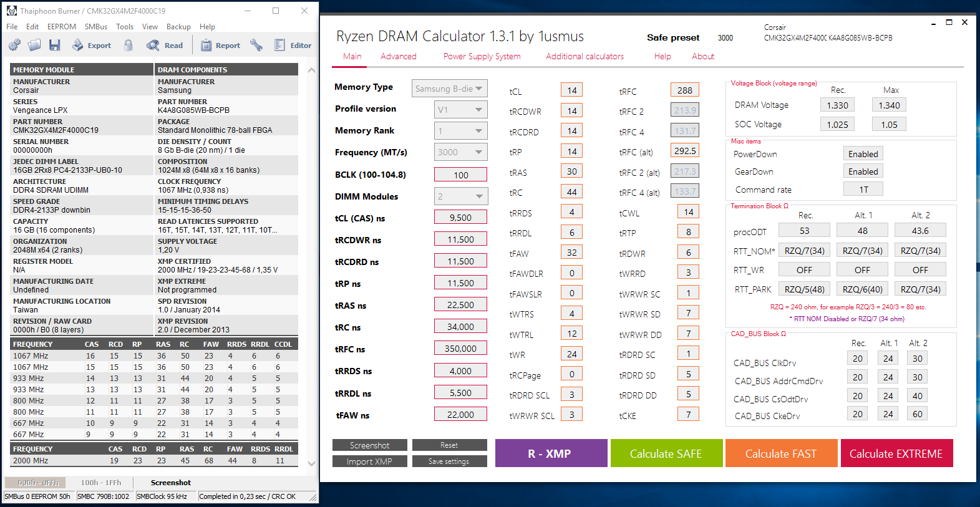Click the floppy disk save icon
The width and height of the screenshot is (980, 507).
click(55, 45)
